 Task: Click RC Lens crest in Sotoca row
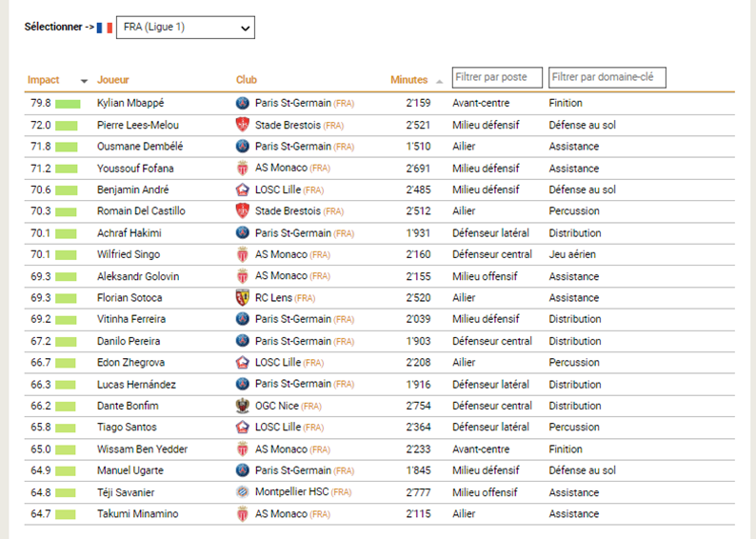[242, 298]
